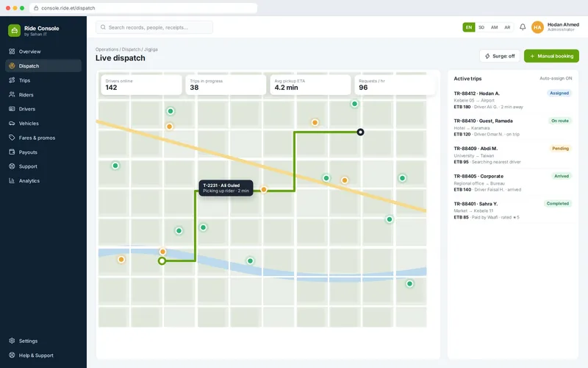Viewport: 588px width, 368px height.
Task: Toggle Auto-assign ON setting
Action: click(556, 79)
